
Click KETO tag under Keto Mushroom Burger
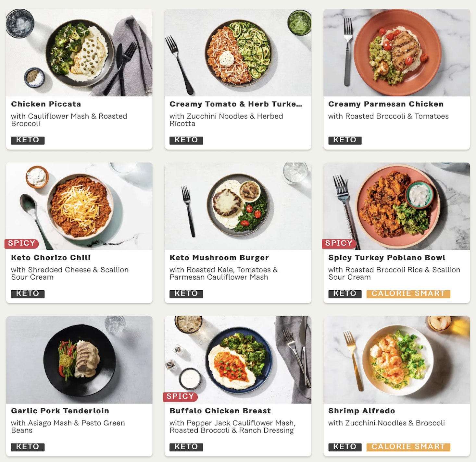click(x=186, y=294)
